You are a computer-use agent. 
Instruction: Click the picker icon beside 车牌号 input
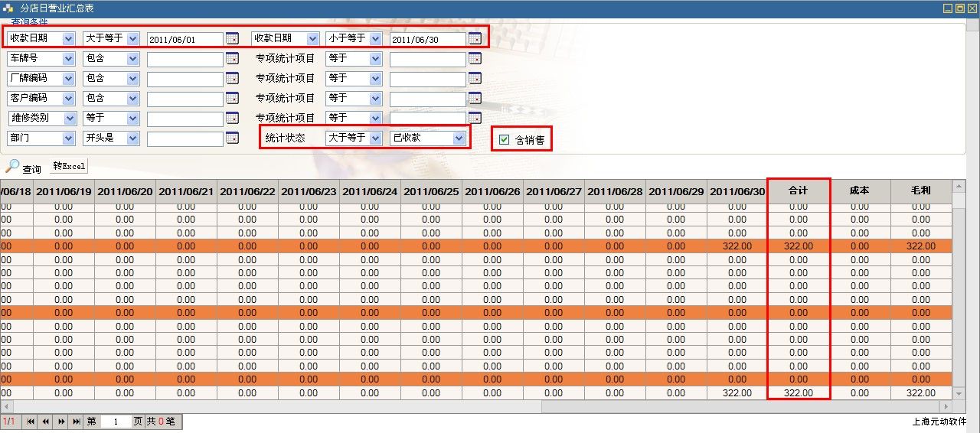[233, 58]
